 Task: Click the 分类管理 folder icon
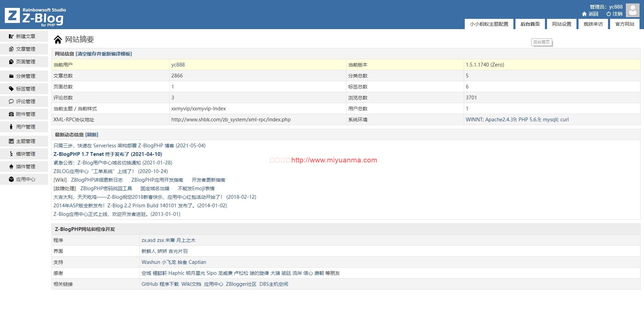tap(11, 76)
